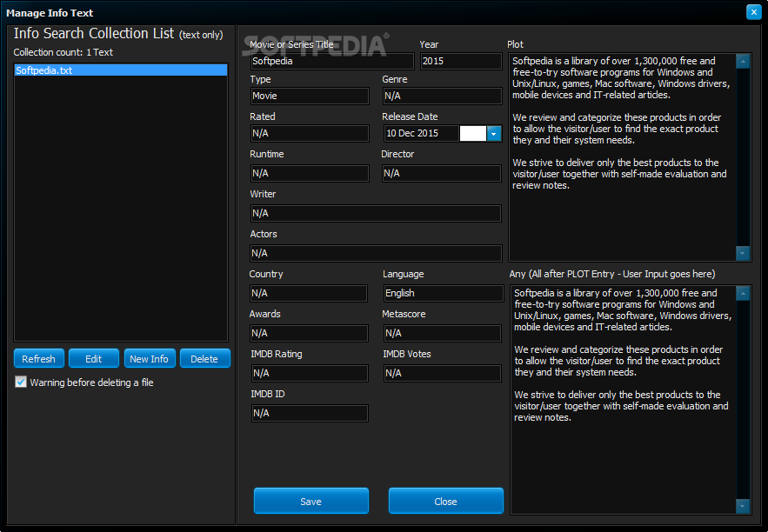The height and width of the screenshot is (532, 768).
Task: Click the IMDB Rating input field
Action: pyautogui.click(x=310, y=374)
